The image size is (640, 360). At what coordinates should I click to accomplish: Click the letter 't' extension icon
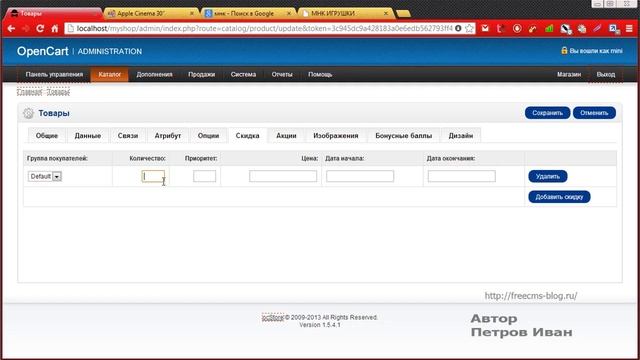[500, 29]
